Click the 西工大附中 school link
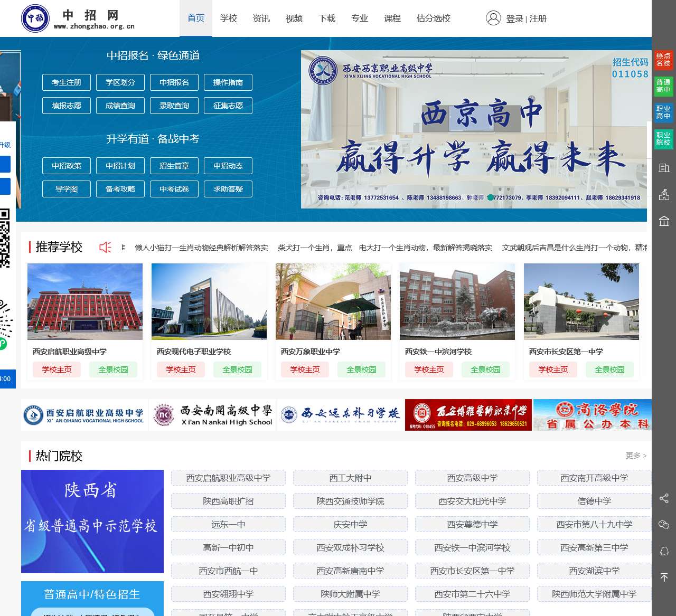Image resolution: width=676 pixels, height=616 pixels. coord(350,478)
